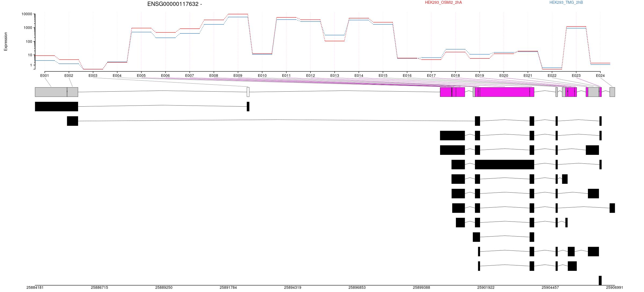Select the small white exon box in gene model
This screenshot has height=292, width=644.
click(248, 92)
